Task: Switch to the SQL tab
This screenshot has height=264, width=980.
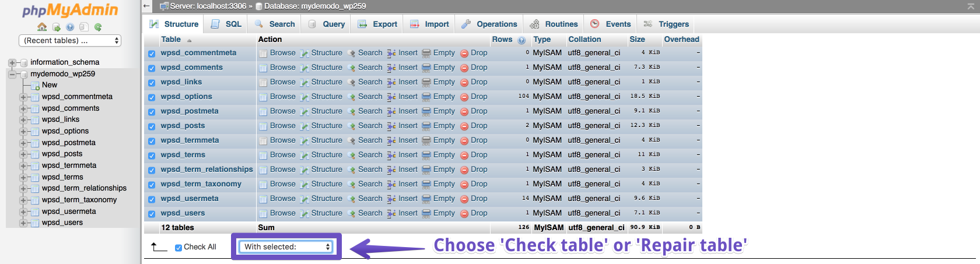Action: [x=226, y=24]
